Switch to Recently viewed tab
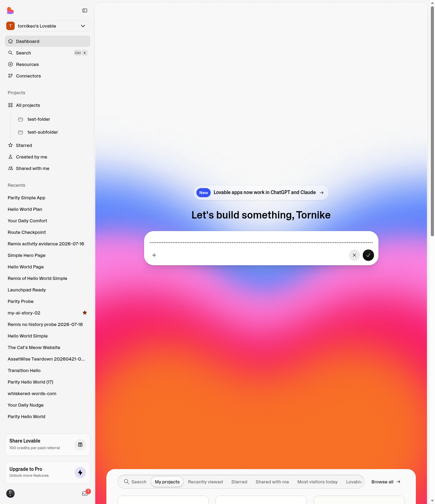This screenshot has height=504, width=435. (x=205, y=482)
